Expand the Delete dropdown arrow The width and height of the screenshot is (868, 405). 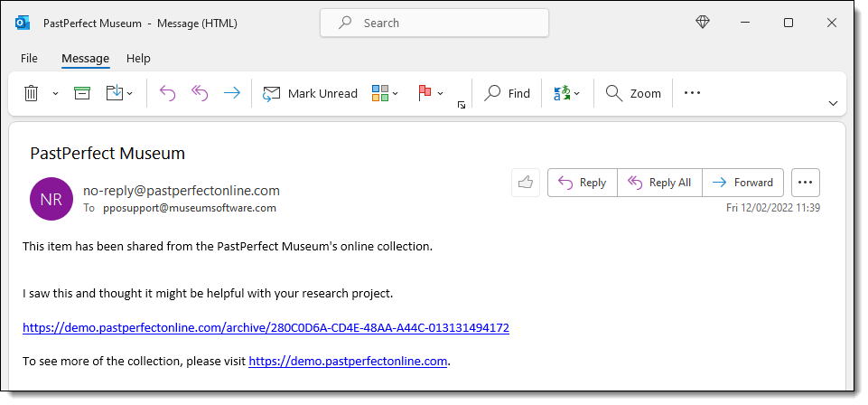[x=55, y=93]
